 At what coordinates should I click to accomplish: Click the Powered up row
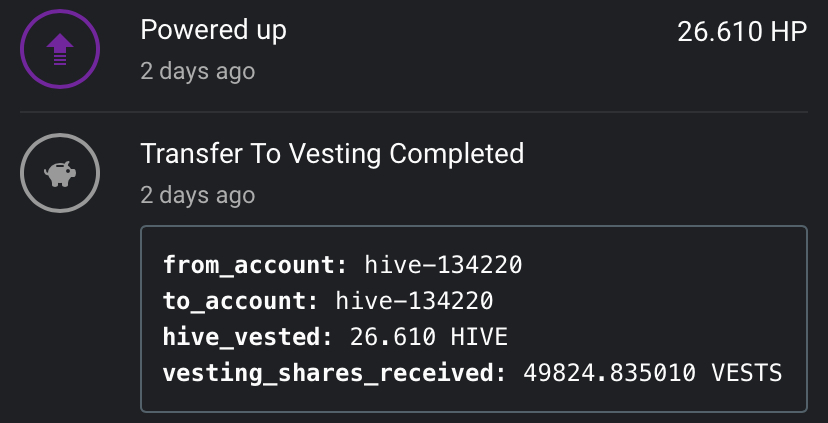pyautogui.click(x=413, y=49)
